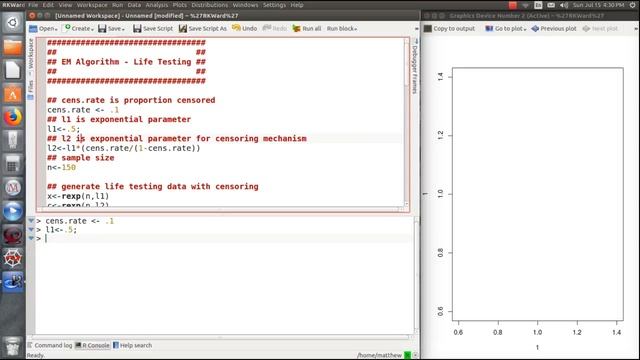Open the Trash icon in launcher
640x360 pixels.
click(x=13, y=346)
